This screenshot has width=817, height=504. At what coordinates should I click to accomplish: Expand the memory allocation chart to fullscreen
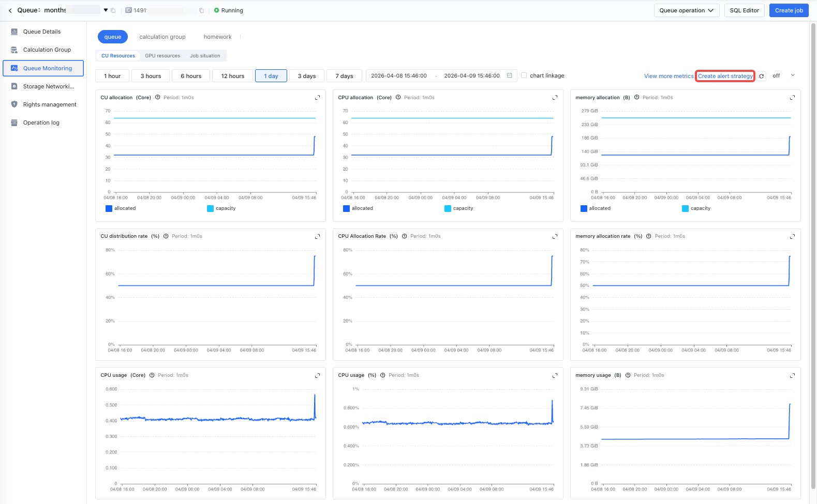(792, 98)
